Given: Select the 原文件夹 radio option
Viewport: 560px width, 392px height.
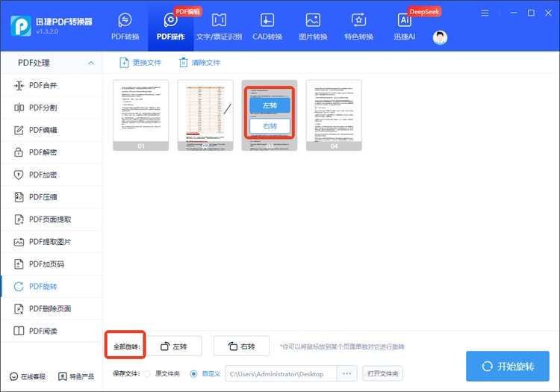Looking at the screenshot, I should click(x=147, y=374).
